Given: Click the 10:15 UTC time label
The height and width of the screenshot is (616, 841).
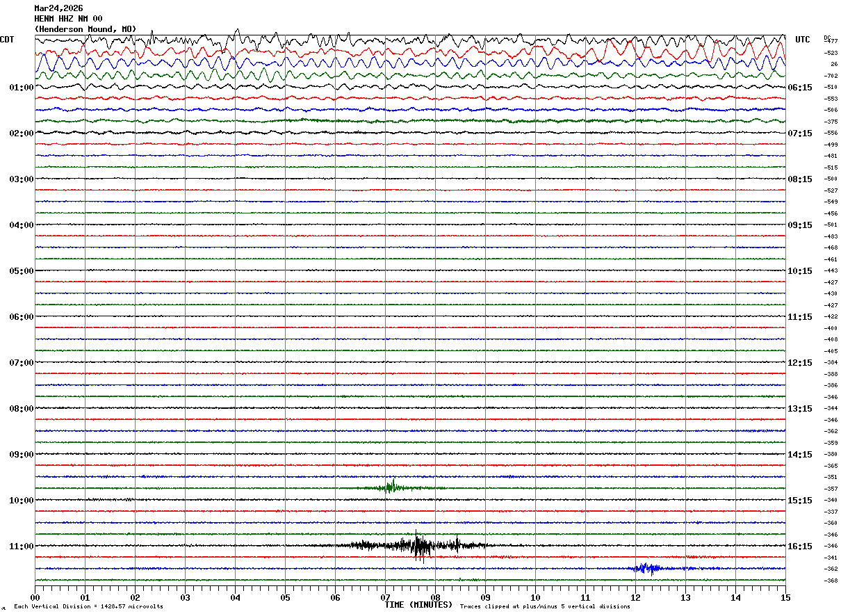Looking at the screenshot, I should click(x=800, y=271).
